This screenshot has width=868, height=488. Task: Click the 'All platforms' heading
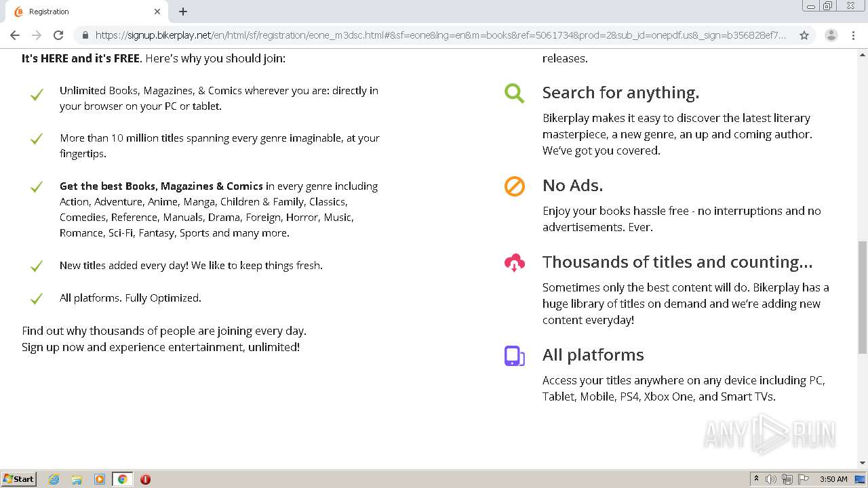593,355
